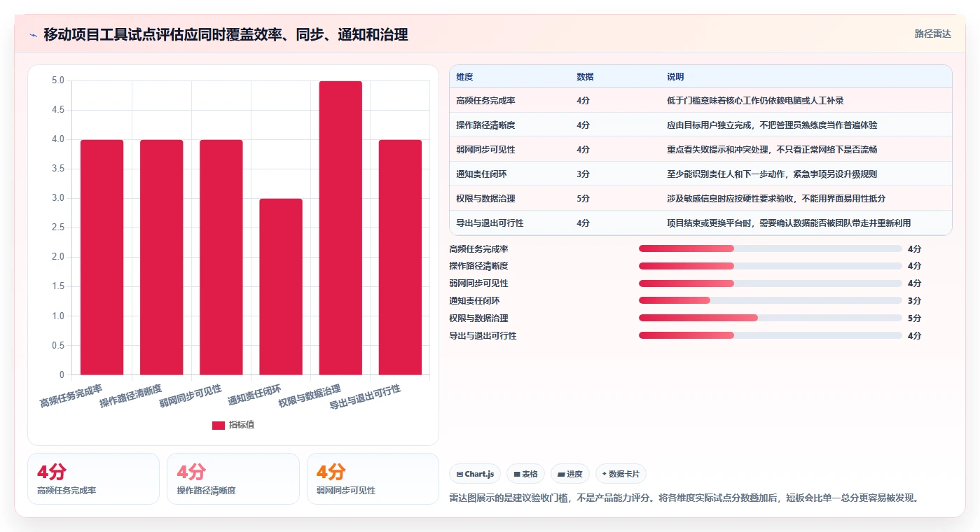Click the 权限与数据治理 progress bar
The height and width of the screenshot is (532, 980).
coord(771,318)
